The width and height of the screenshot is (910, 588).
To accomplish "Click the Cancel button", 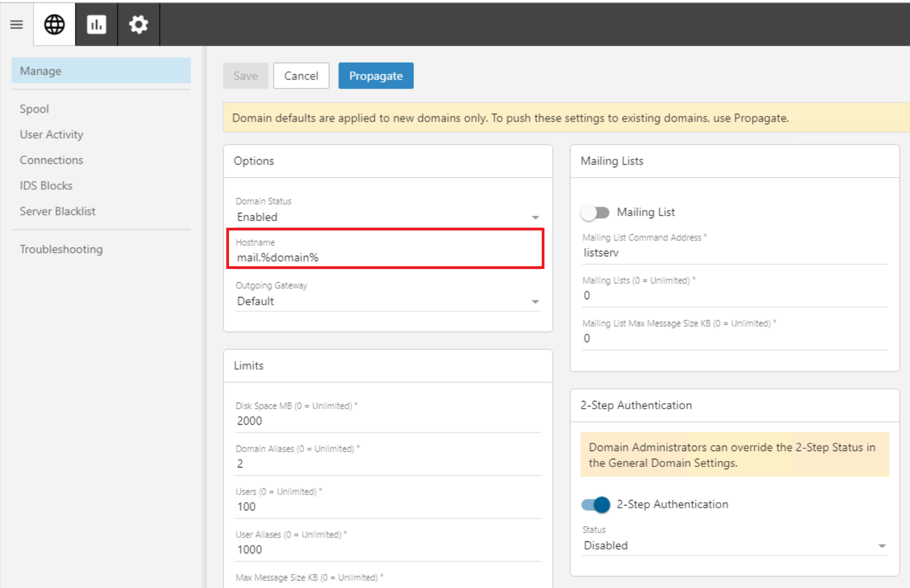I will tap(301, 76).
